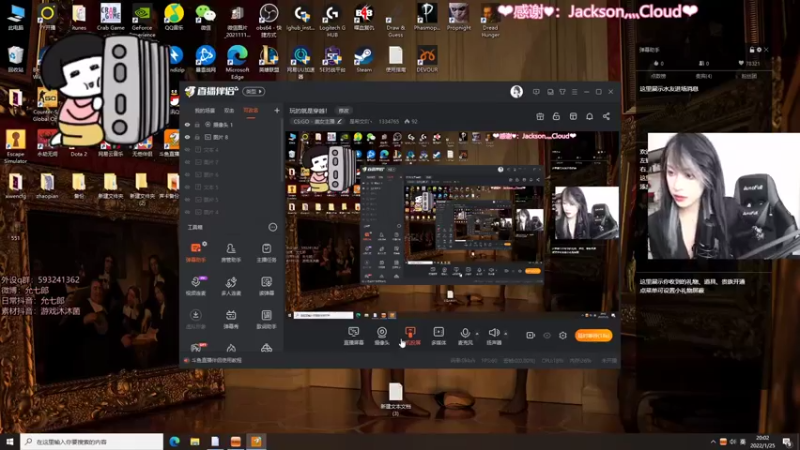Toggle the preview eye icon near settings
This screenshot has width=800, height=450.
point(546,335)
